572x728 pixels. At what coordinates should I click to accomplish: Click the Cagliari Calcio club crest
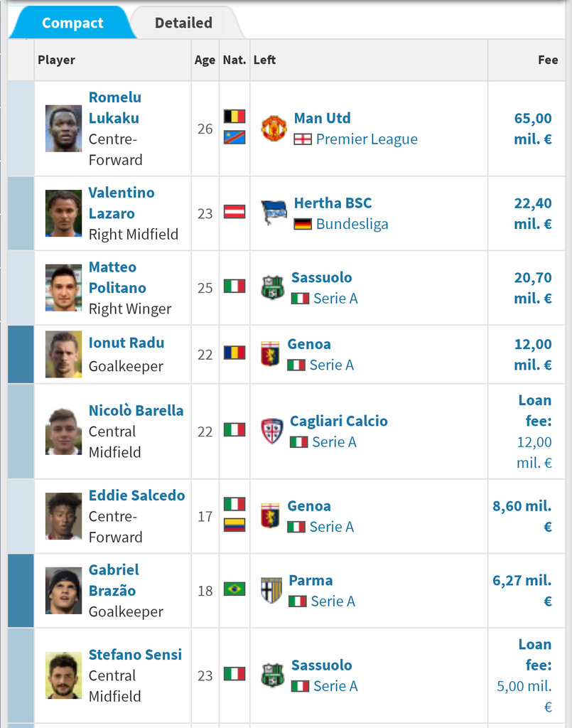click(x=272, y=432)
